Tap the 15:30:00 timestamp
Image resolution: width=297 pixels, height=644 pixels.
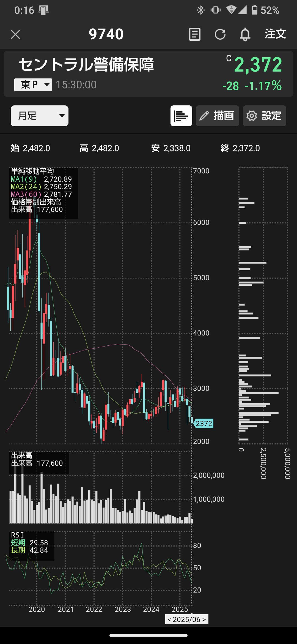pos(76,85)
